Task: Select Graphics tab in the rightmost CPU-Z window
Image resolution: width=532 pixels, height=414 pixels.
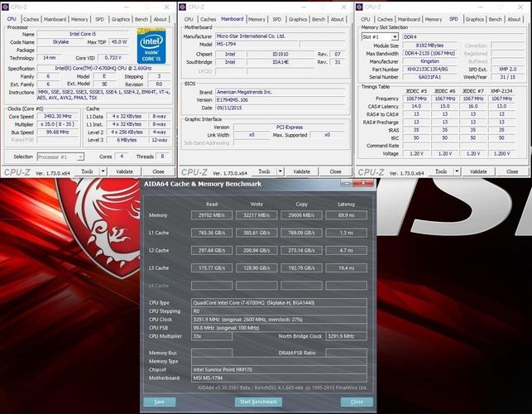Action: [x=475, y=19]
